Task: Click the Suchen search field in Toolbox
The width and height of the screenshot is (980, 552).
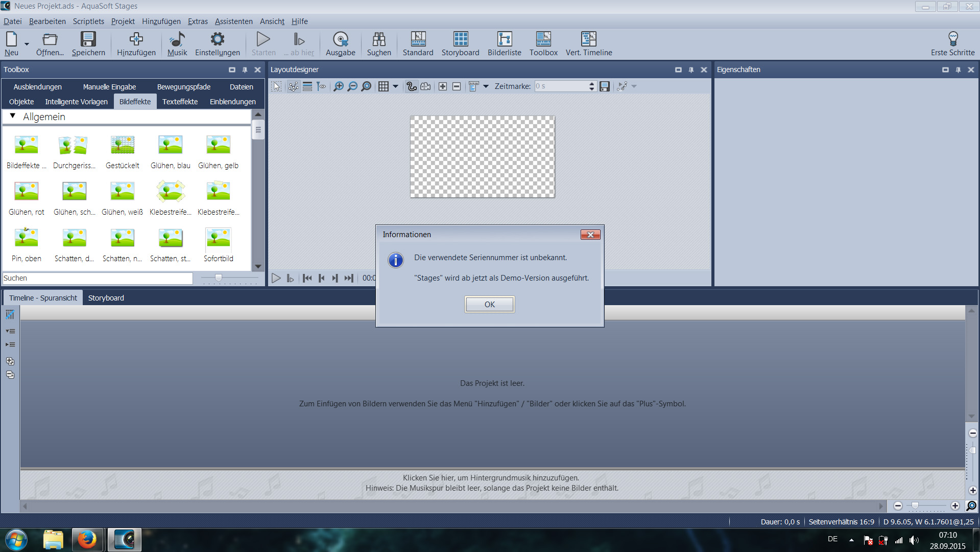Action: click(97, 278)
